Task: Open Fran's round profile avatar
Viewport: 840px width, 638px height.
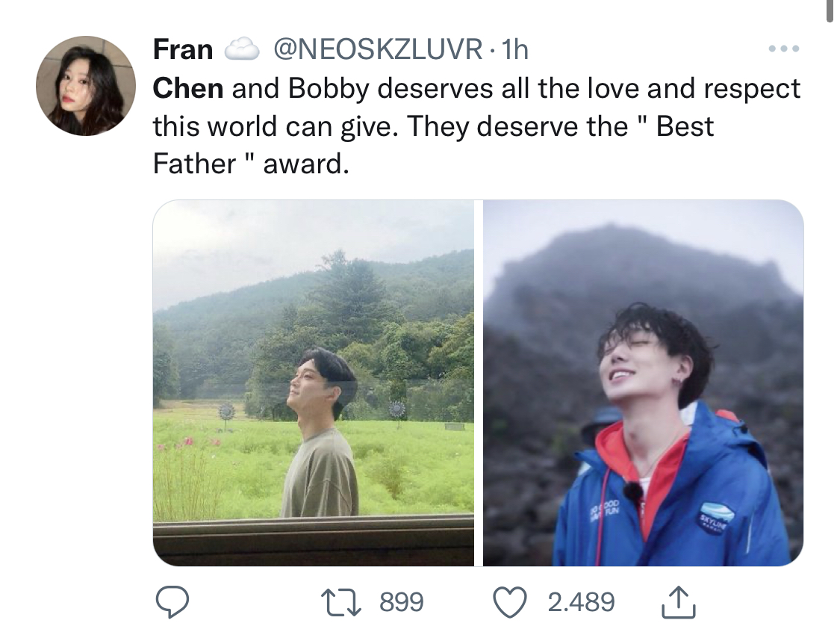Action: [x=86, y=86]
